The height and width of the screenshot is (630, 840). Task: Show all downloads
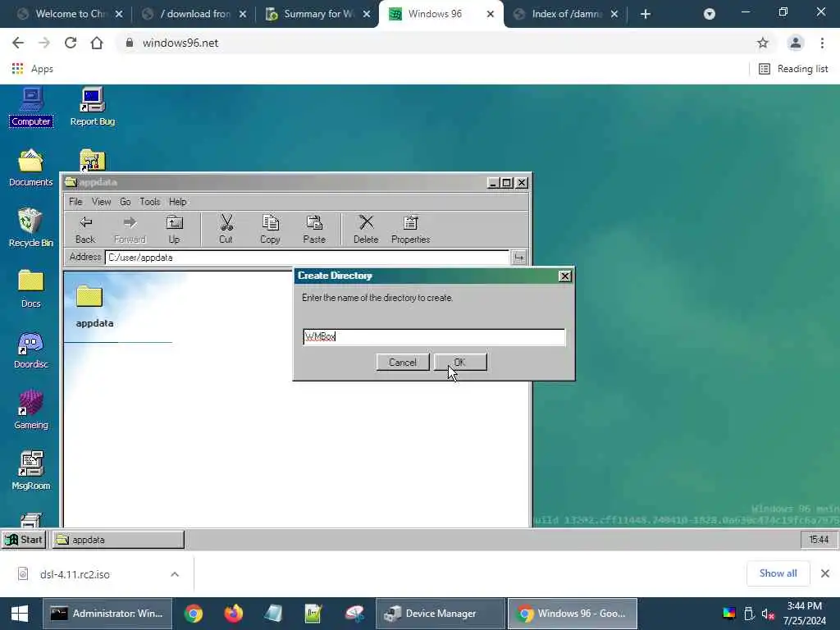click(x=778, y=573)
